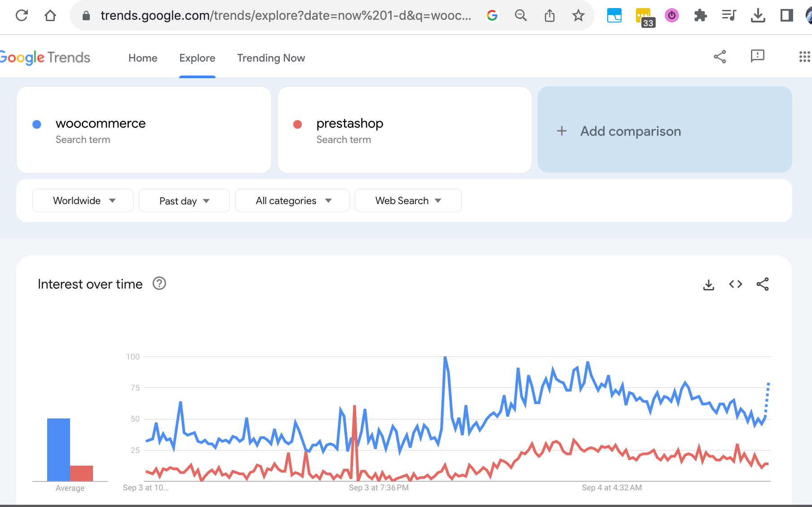
Task: Switch to the Trending Now tab
Action: [x=271, y=58]
